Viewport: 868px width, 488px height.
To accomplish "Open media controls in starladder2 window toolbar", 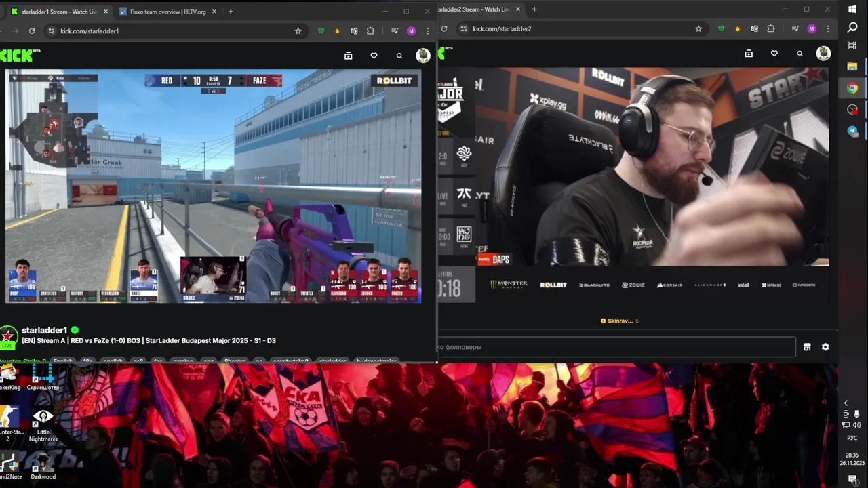I will click(x=795, y=28).
